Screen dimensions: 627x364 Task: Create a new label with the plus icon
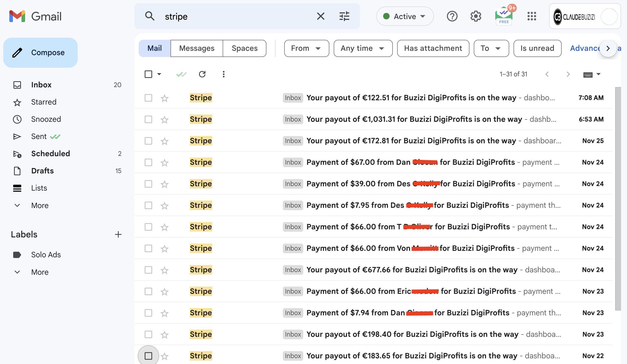[118, 234]
